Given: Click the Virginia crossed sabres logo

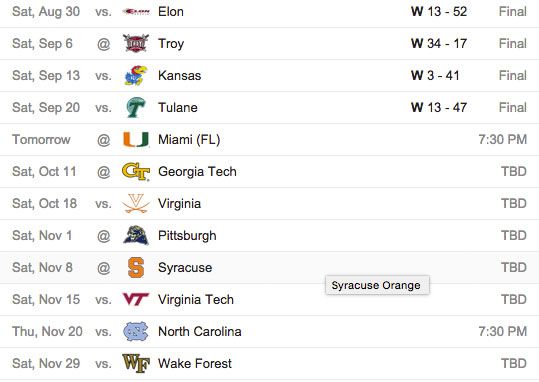Looking at the screenshot, I should (136, 203).
